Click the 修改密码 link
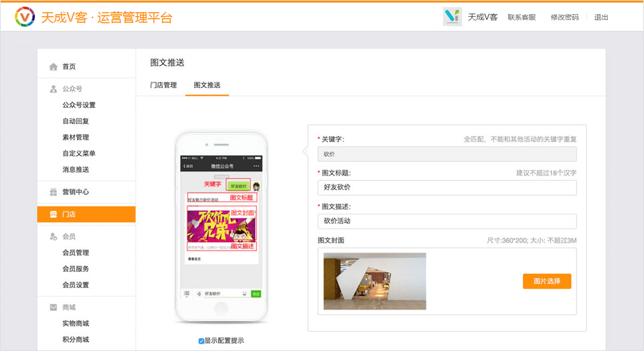 [x=564, y=17]
